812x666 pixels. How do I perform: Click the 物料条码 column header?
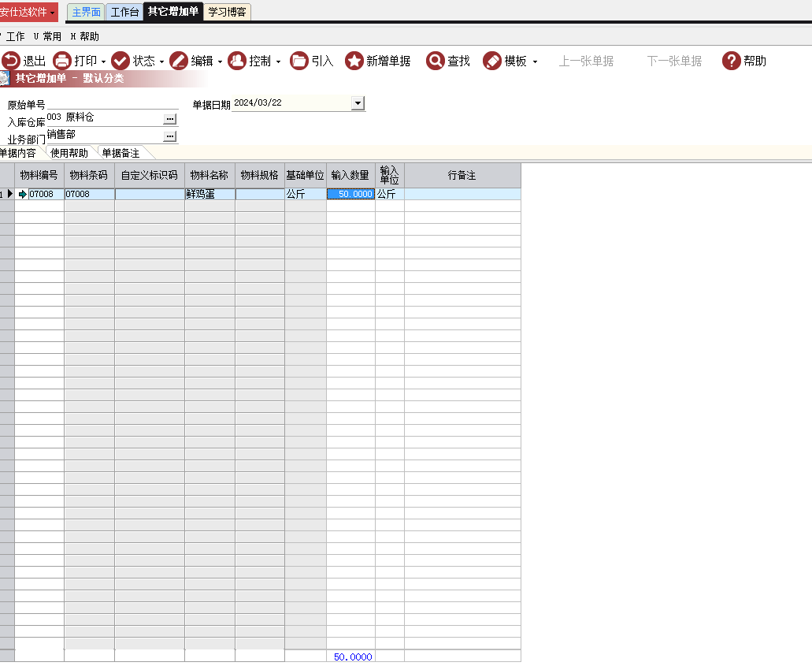pyautogui.click(x=89, y=175)
